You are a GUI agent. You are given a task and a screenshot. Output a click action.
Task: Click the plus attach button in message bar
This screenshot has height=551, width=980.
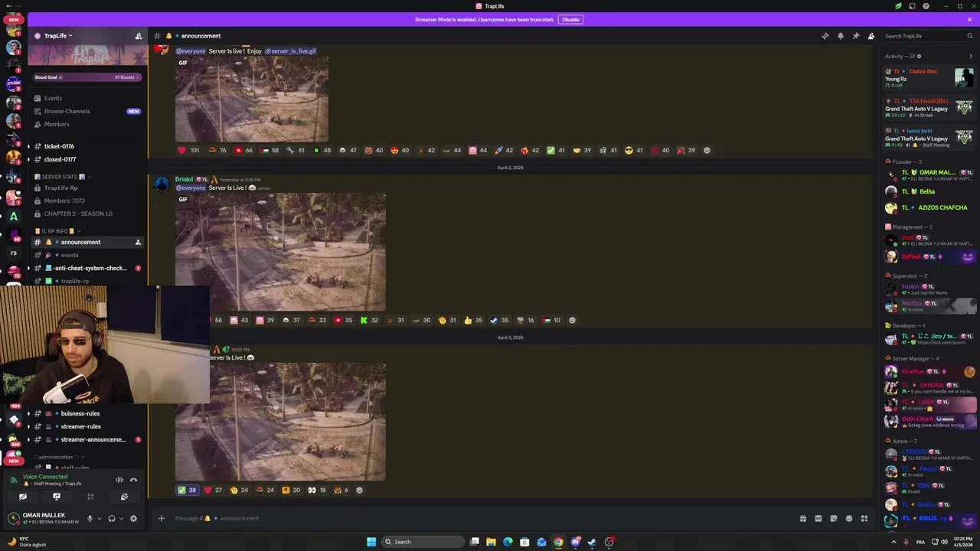161,518
